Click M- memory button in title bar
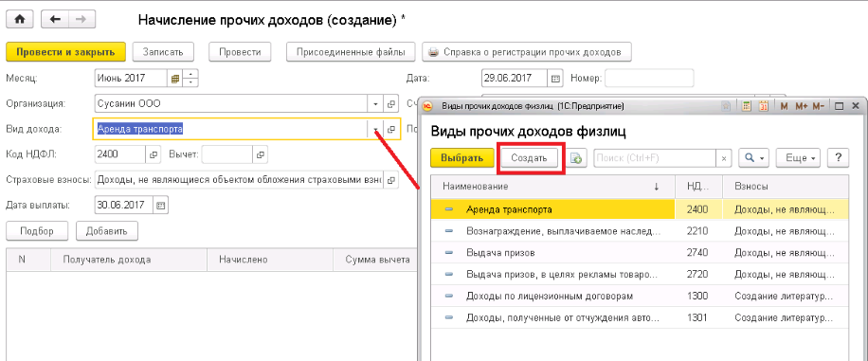This screenshot has width=868, height=361. click(x=819, y=106)
